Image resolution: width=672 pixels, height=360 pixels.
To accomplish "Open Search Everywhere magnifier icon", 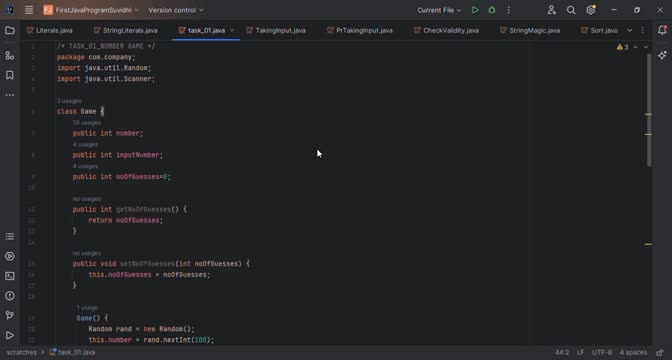I will pyautogui.click(x=571, y=10).
